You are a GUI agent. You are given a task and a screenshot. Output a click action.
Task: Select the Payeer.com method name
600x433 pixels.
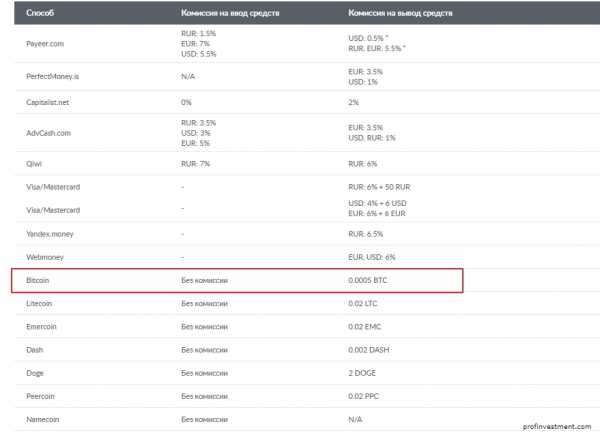45,44
